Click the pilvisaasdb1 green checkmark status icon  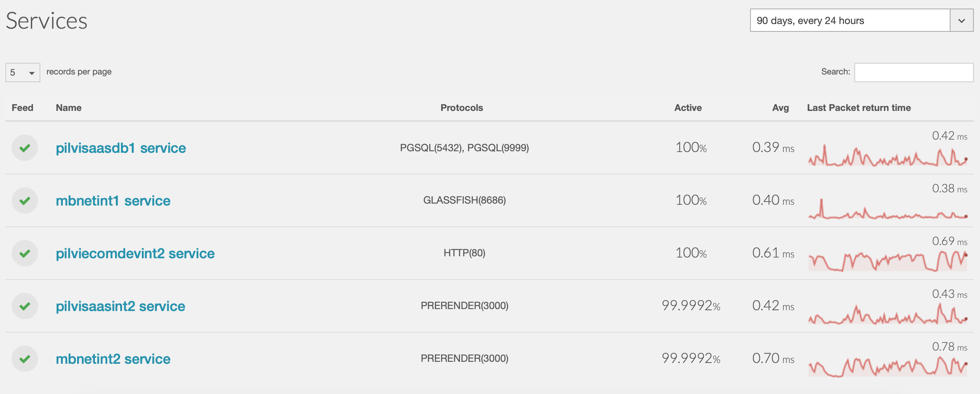point(25,148)
